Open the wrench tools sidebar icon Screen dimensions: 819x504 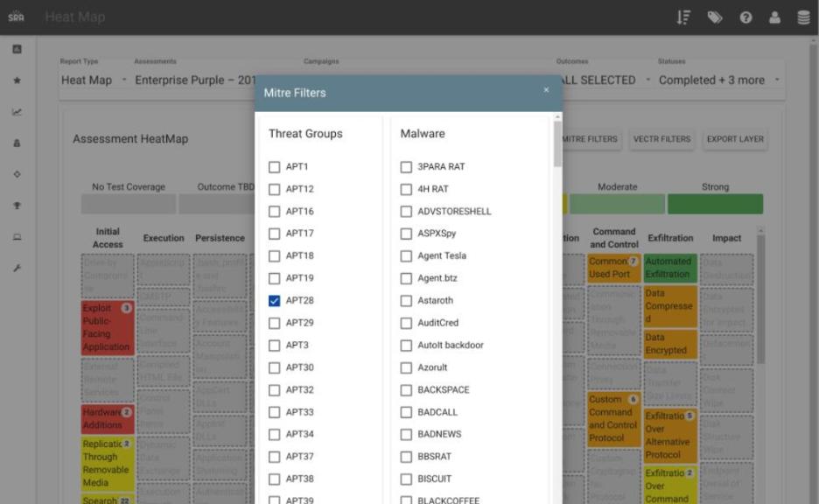[17, 268]
